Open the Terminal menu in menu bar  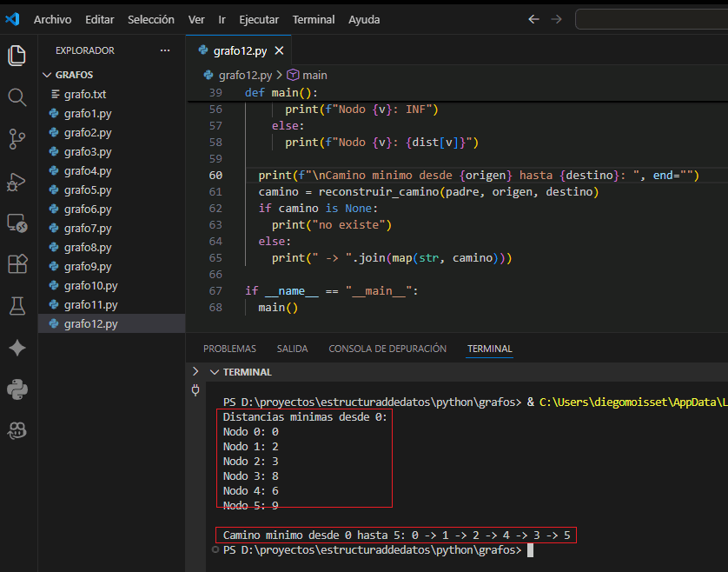(x=313, y=19)
